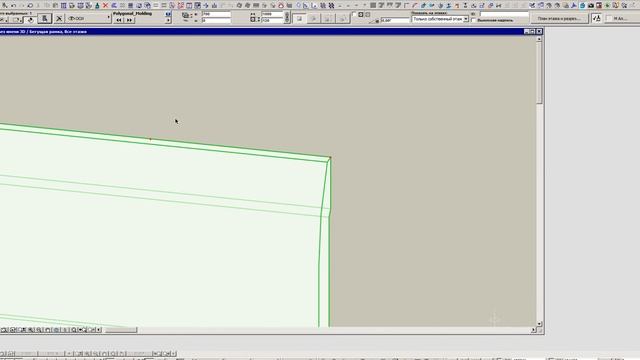The width and height of the screenshot is (640, 360).
Task: Click the undo arrow icon in top toolbar
Action: click(x=13, y=5)
